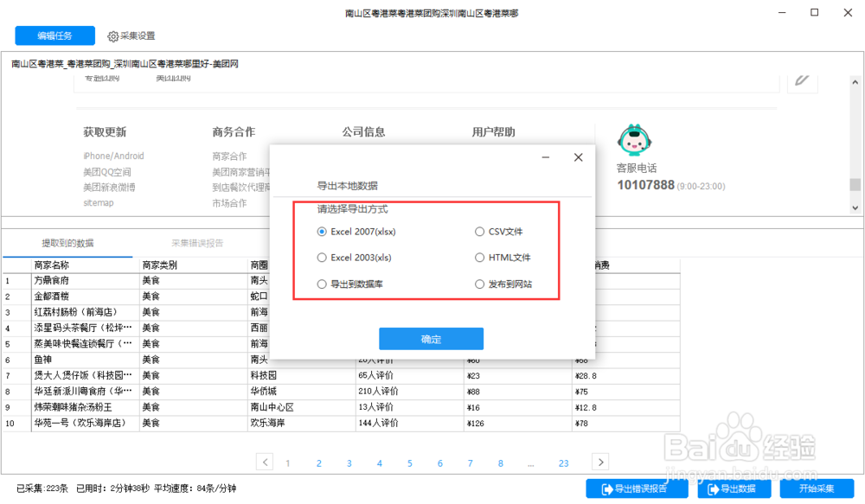Confirm export with the 确定 button

pyautogui.click(x=431, y=339)
